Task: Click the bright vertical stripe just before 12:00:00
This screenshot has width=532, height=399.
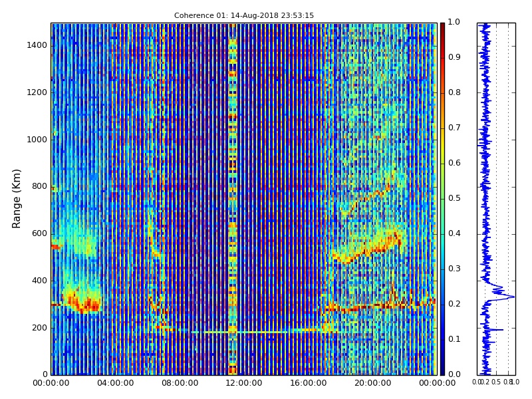Action: (x=232, y=199)
